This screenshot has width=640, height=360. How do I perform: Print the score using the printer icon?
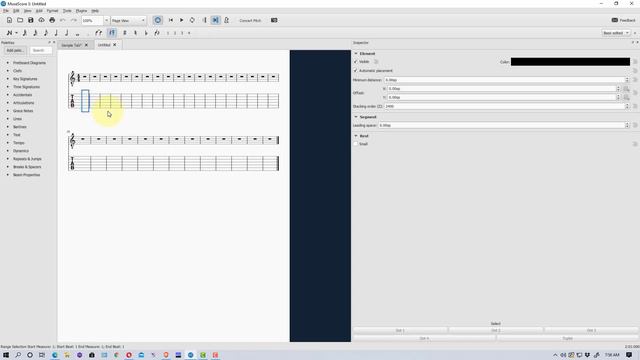52,20
